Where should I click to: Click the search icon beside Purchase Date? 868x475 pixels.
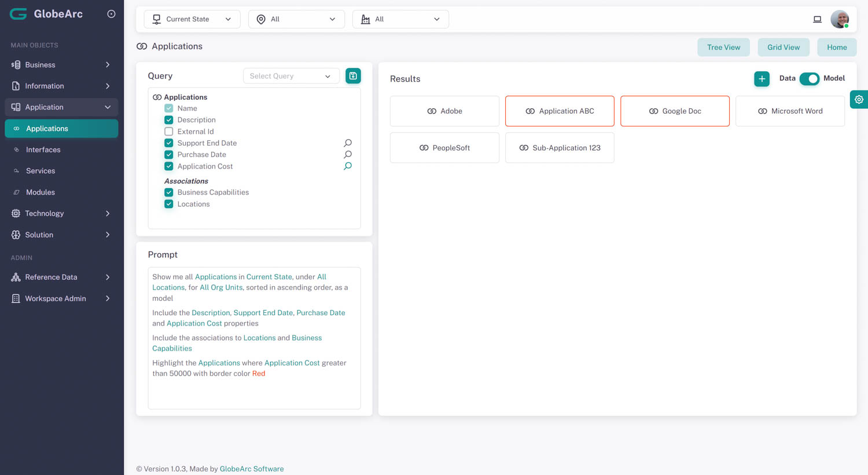click(x=348, y=155)
